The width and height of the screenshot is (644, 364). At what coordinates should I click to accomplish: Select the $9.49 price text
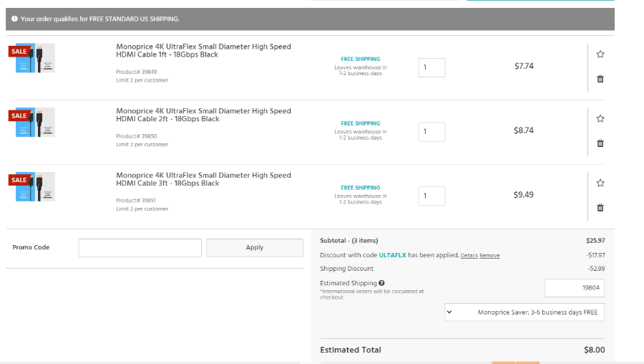[x=524, y=195]
